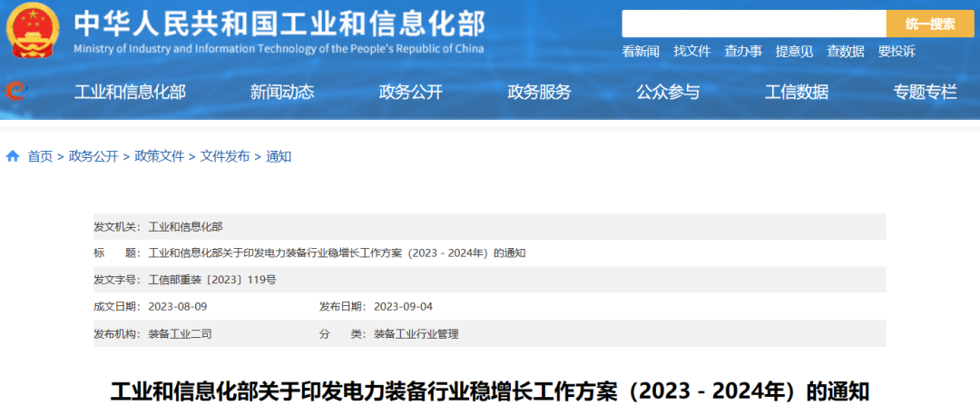Image resolution: width=980 pixels, height=416 pixels.
Task: Go to 通知 in breadcrumb
Action: [279, 156]
